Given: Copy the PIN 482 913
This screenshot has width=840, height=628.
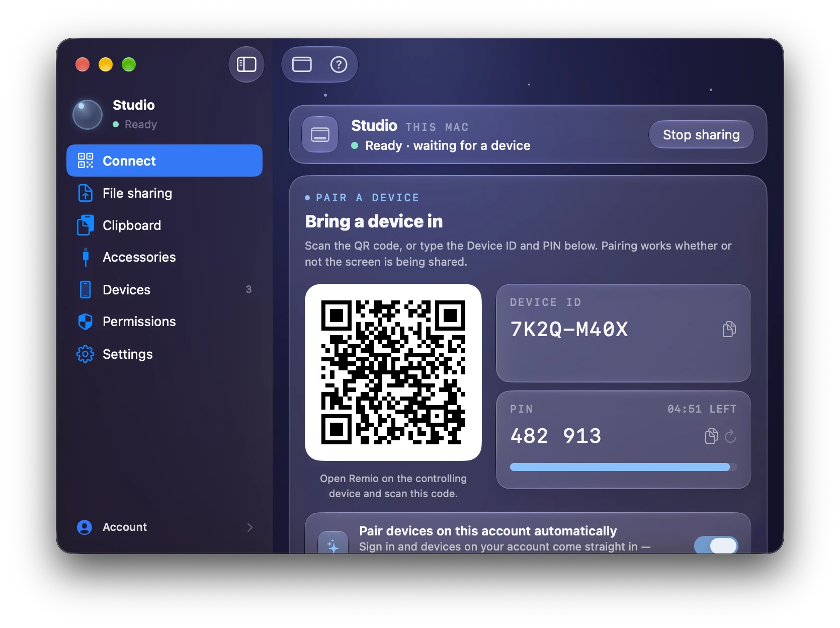Looking at the screenshot, I should pos(711,436).
